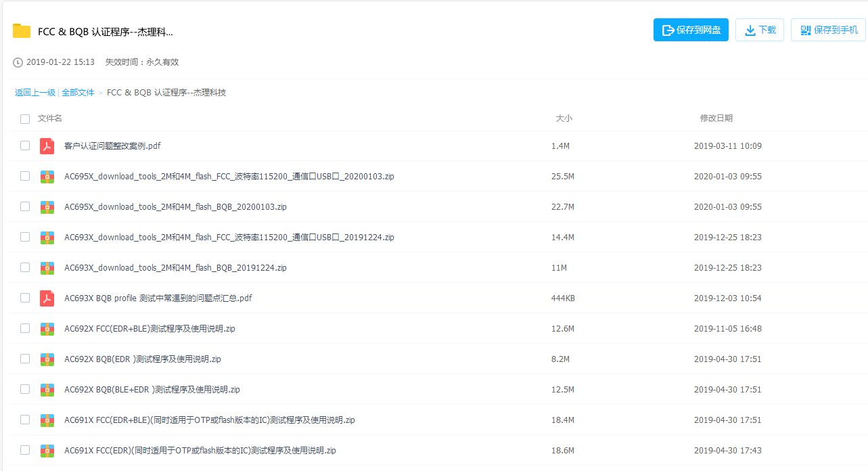Click the zip icon for AC695X BQB 20200103 archive

[x=47, y=206]
